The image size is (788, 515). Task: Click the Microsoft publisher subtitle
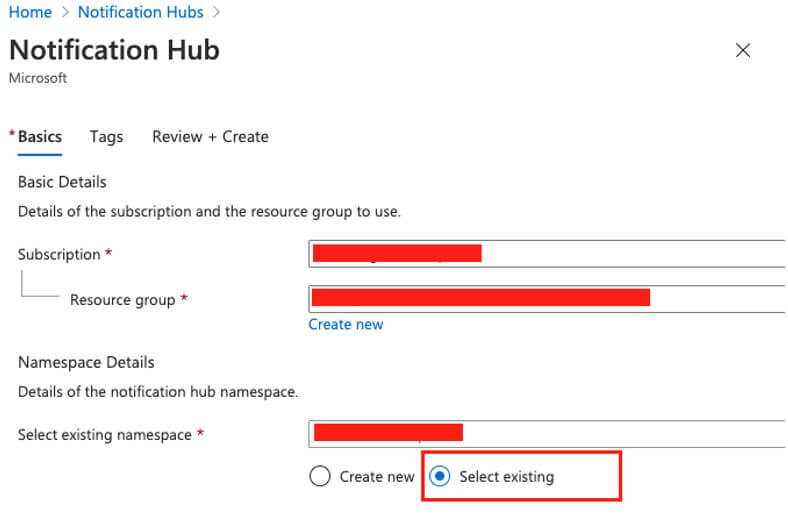(x=37, y=78)
